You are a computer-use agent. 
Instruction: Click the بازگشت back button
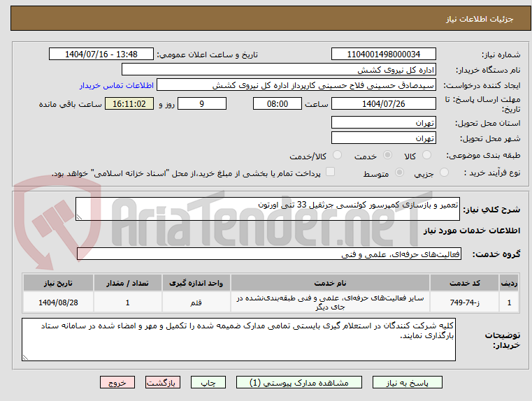(162, 382)
